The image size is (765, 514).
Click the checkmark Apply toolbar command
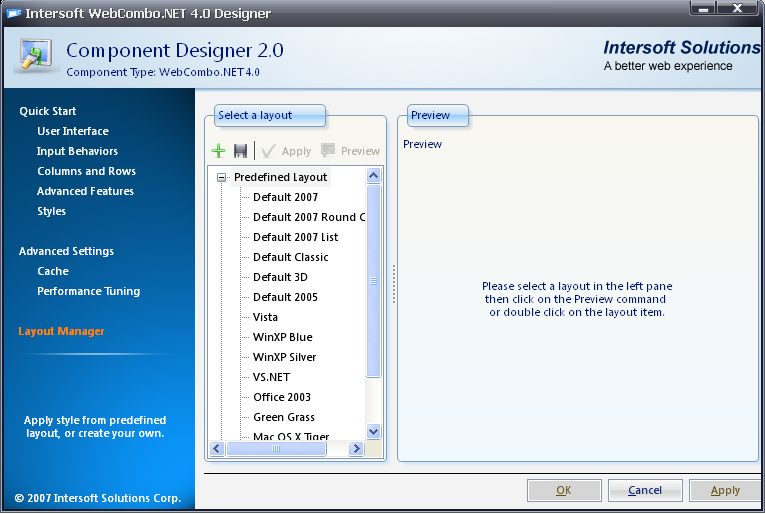click(286, 151)
